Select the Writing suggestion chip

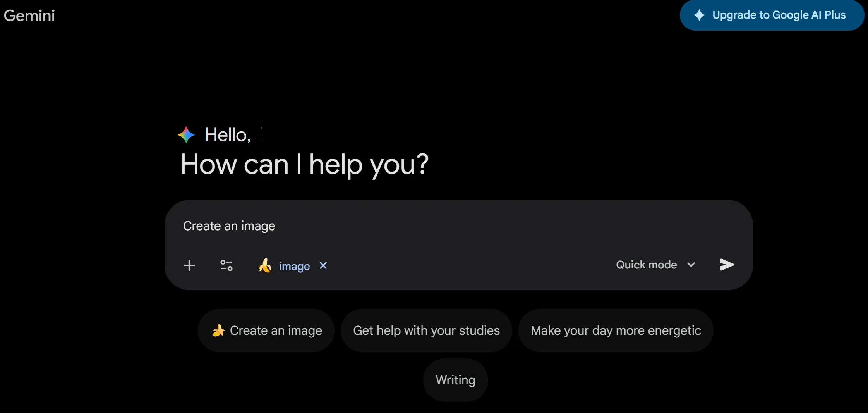tap(455, 380)
